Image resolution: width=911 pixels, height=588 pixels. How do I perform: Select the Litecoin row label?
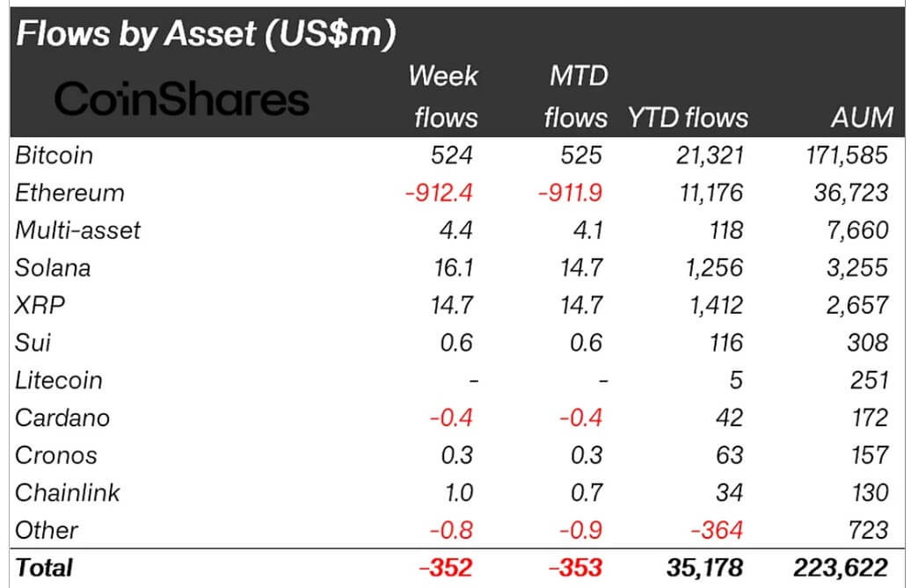pyautogui.click(x=59, y=380)
